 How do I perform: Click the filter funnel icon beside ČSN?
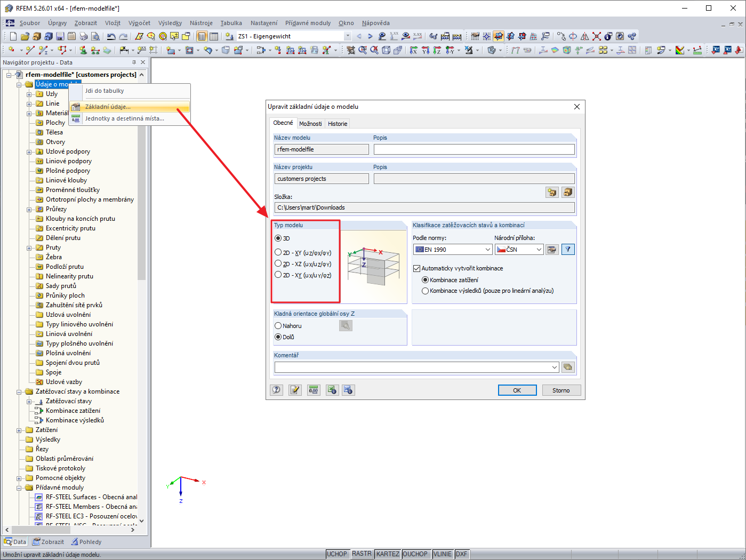click(568, 249)
